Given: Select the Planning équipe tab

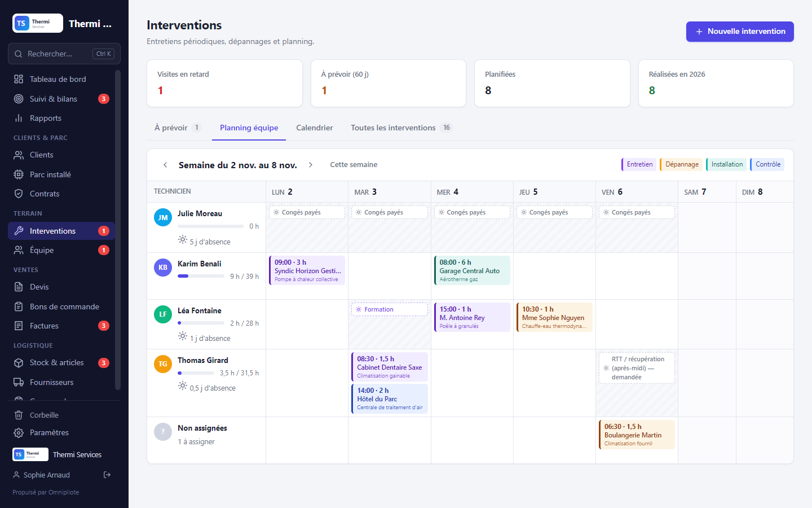Looking at the screenshot, I should (x=249, y=128).
